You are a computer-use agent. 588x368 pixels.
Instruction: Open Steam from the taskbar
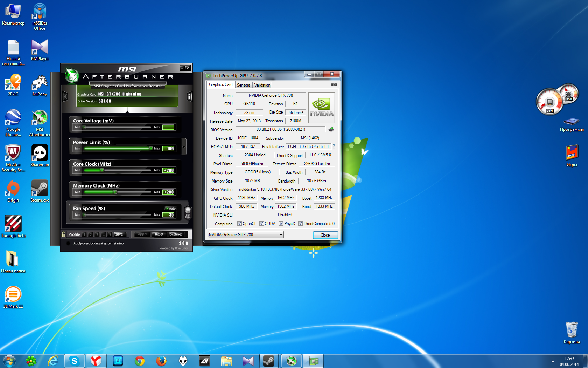pyautogui.click(x=269, y=361)
